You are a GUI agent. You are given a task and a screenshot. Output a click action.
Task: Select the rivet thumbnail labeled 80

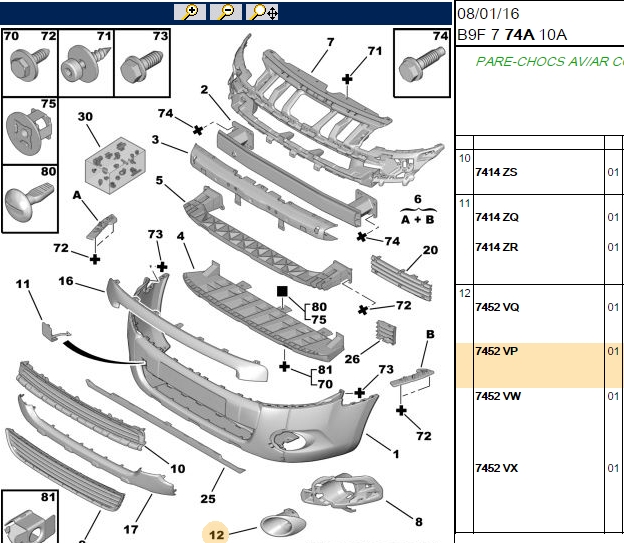pos(30,199)
